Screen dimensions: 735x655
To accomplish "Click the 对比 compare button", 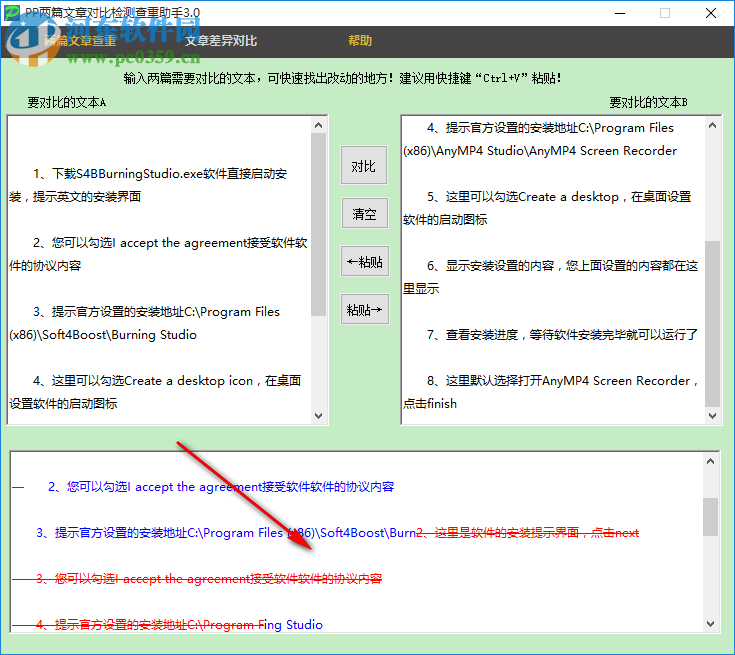I will 364,165.
